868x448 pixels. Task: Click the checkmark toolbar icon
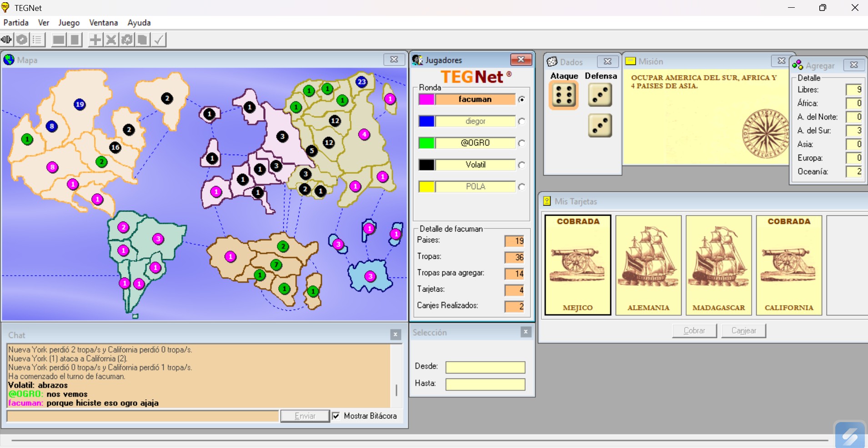point(158,40)
